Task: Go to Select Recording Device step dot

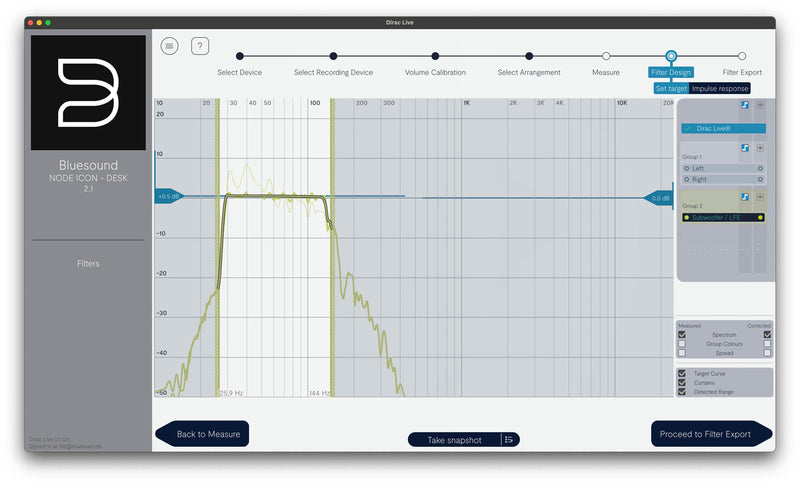Action: [x=333, y=56]
